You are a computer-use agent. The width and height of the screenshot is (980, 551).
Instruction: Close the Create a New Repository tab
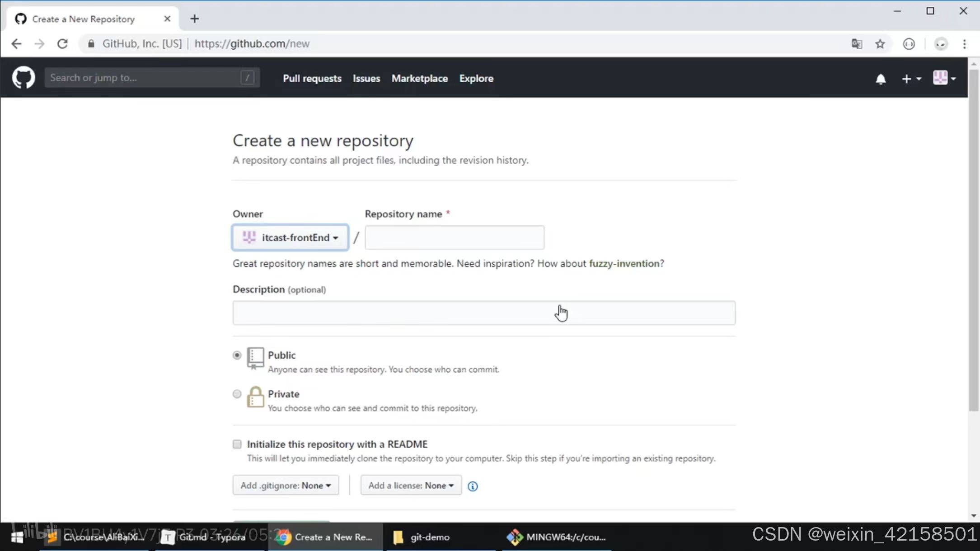[x=167, y=19]
